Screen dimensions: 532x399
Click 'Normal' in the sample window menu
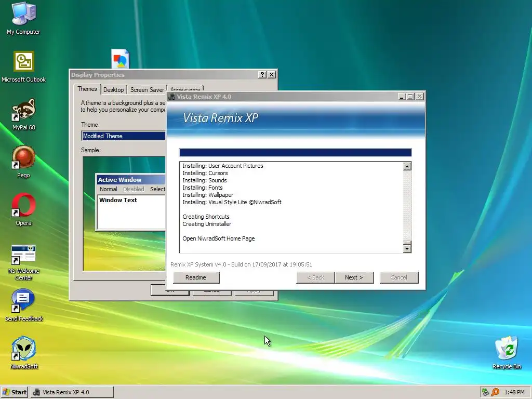(x=108, y=189)
